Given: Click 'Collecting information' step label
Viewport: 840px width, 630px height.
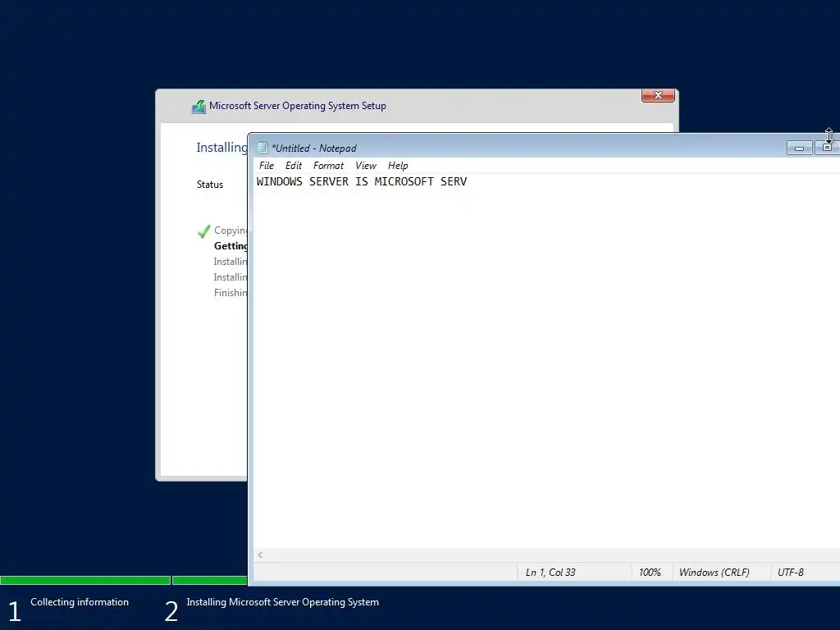Looking at the screenshot, I should pos(80,602).
